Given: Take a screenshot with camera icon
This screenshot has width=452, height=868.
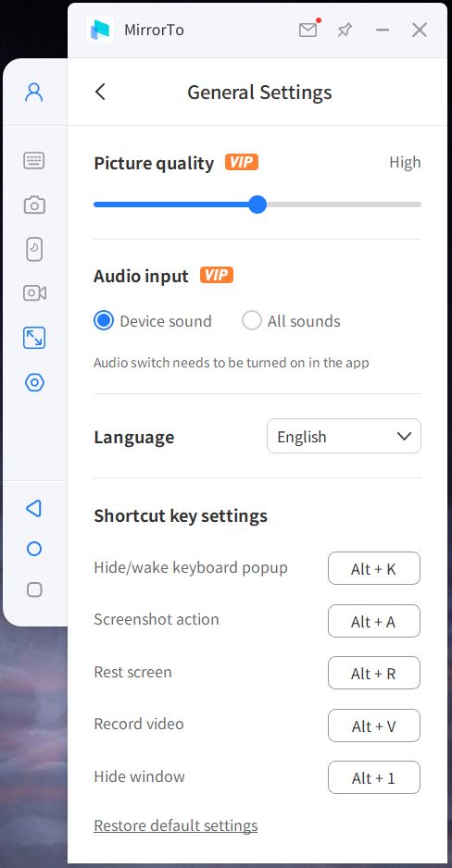Looking at the screenshot, I should 33,205.
